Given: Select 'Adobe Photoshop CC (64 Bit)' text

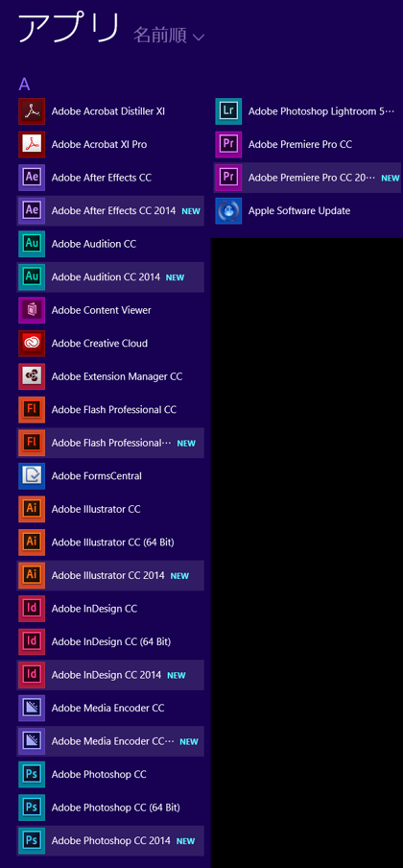Looking at the screenshot, I should tap(116, 808).
